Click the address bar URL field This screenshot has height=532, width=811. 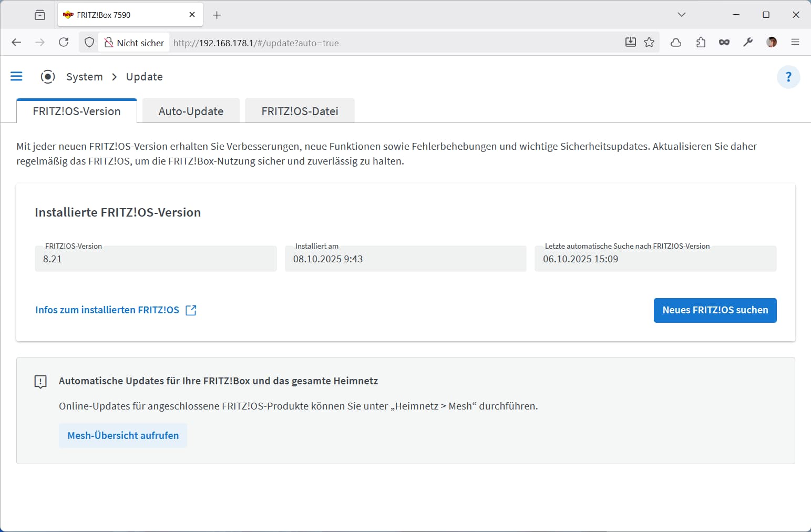(x=394, y=43)
